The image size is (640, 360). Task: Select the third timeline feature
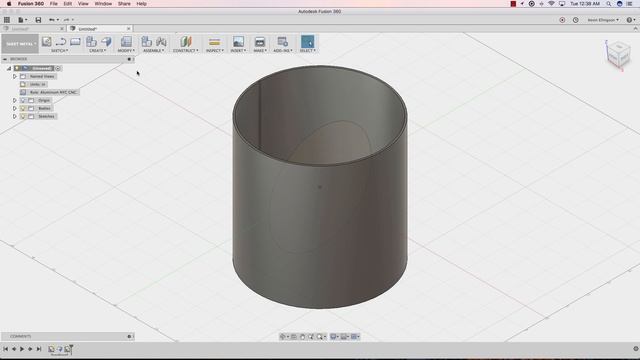click(x=67, y=349)
